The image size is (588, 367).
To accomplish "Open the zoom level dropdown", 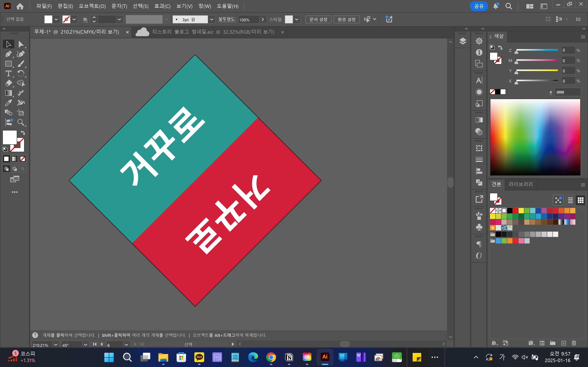I will (x=56, y=344).
